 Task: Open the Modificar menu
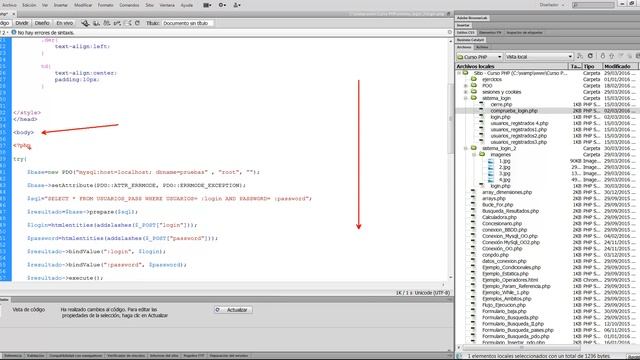click(83, 5)
